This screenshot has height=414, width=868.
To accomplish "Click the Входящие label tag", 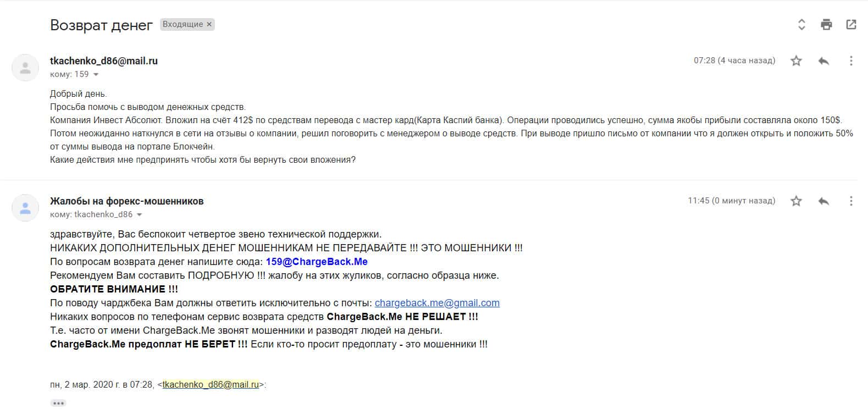I will 183,25.
